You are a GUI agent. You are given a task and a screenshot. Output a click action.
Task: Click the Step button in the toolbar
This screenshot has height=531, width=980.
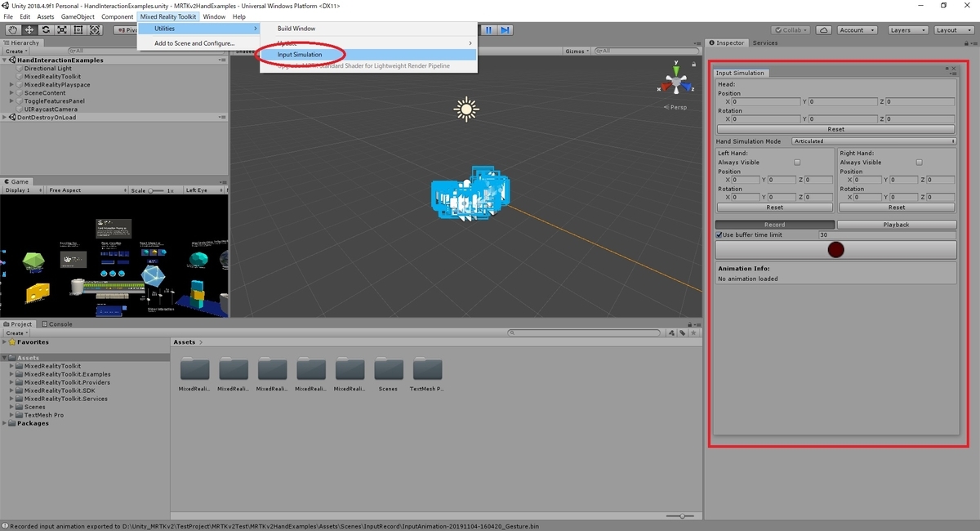tap(505, 29)
